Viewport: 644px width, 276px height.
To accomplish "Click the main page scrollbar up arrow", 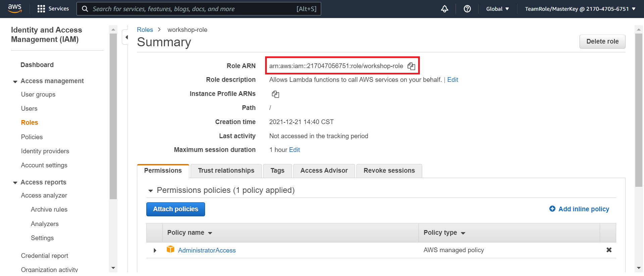I will [639, 30].
